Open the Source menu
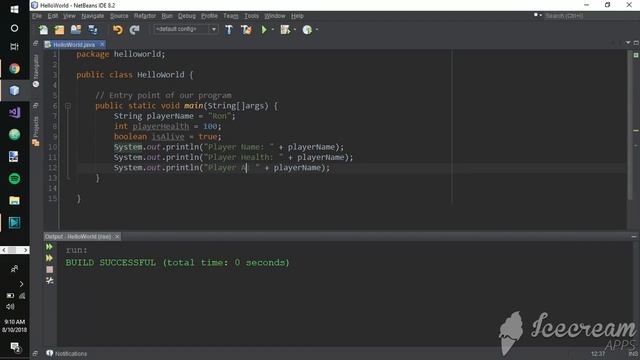Viewport: 640px width, 360px height. point(119,16)
